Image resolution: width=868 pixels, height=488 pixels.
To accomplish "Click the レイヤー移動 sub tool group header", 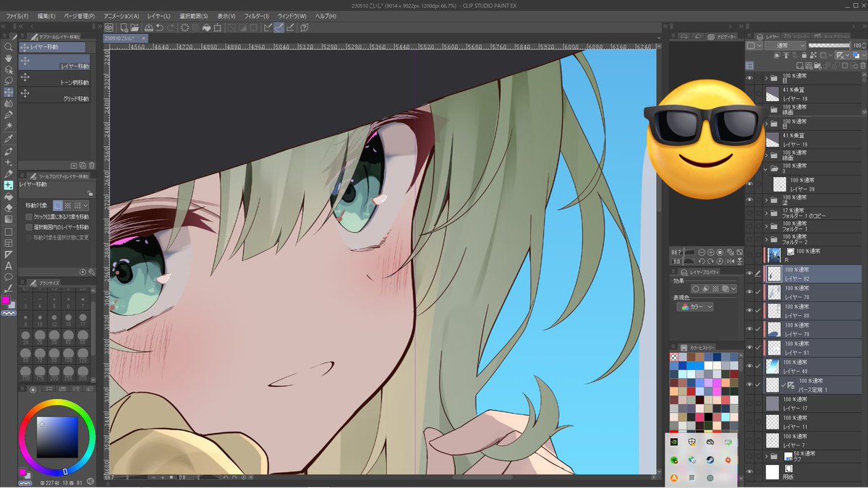I will point(52,47).
